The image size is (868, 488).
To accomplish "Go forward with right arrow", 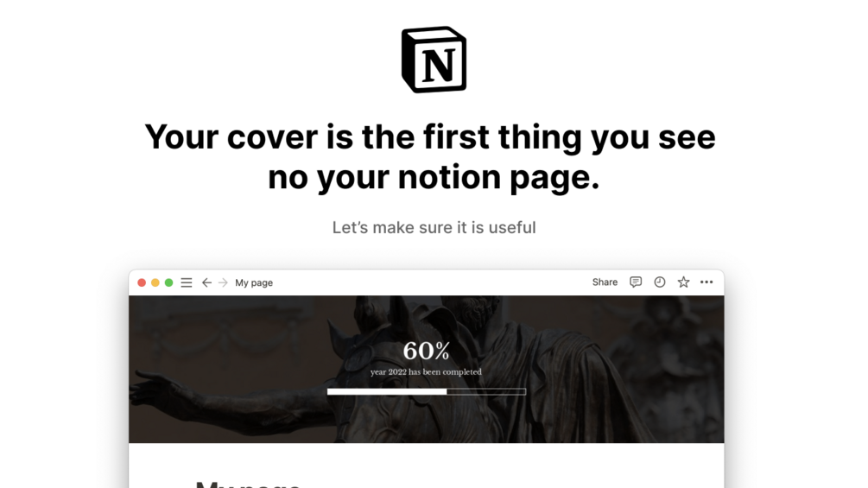I will pyautogui.click(x=223, y=282).
